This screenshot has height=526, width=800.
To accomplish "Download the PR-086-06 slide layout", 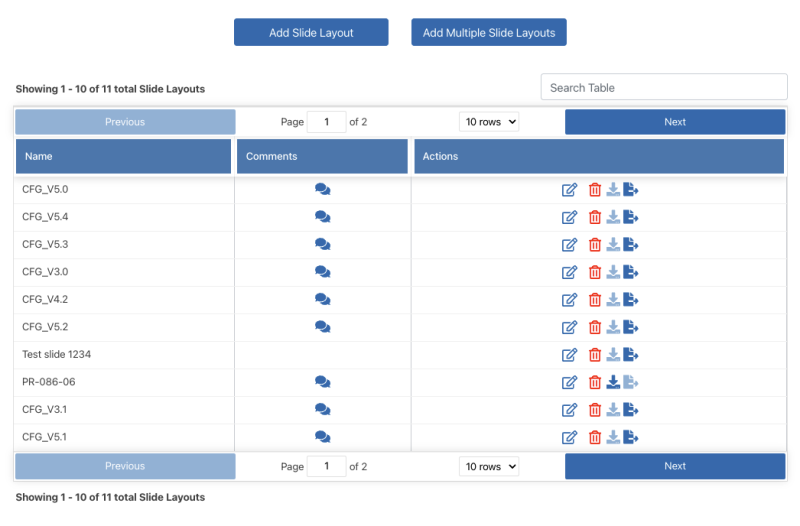I will coord(613,382).
